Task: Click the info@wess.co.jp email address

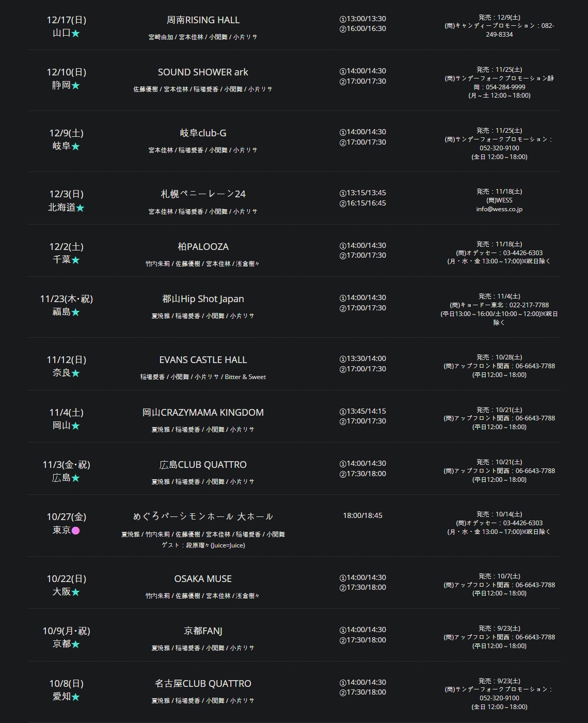Action: coord(499,209)
